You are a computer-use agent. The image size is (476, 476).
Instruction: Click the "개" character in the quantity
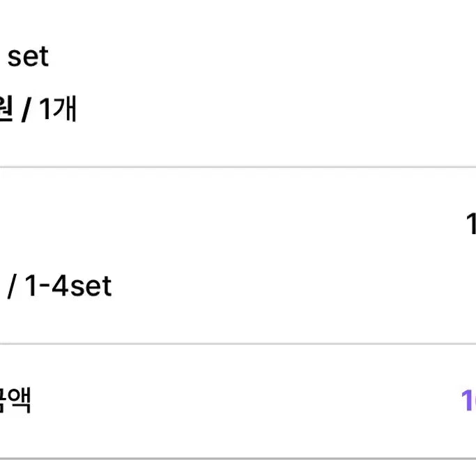pos(65,109)
